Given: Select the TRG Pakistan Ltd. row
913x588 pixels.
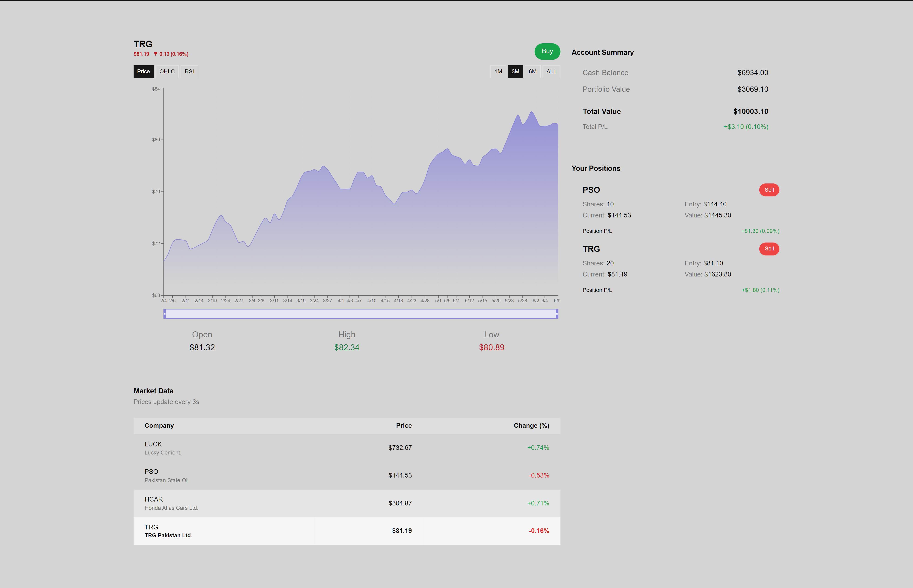Looking at the screenshot, I should (x=347, y=531).
